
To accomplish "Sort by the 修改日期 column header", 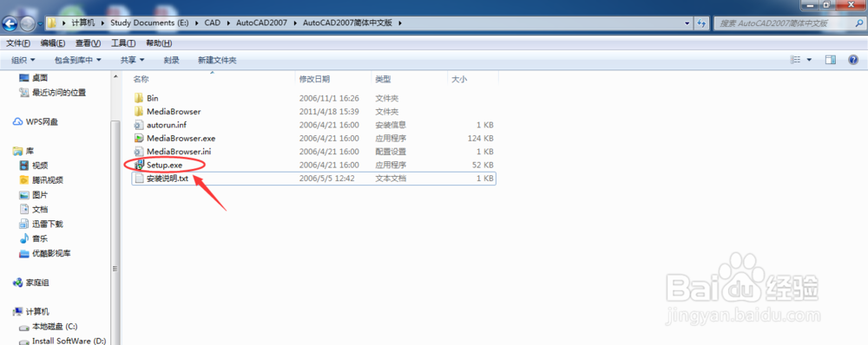I will (x=314, y=79).
